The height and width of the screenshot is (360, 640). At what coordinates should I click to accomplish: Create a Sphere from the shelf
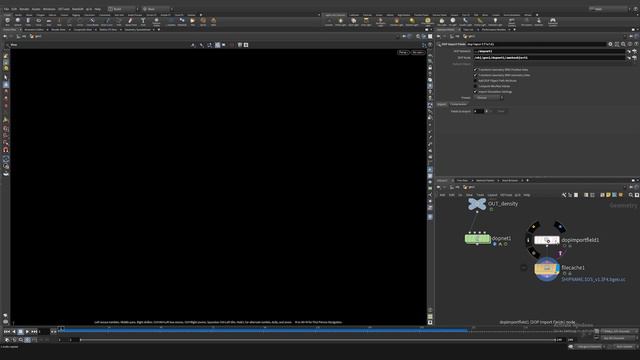point(18,21)
